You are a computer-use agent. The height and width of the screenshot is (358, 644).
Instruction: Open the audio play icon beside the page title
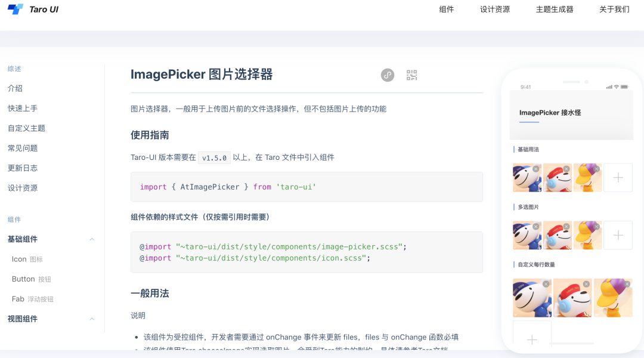(387, 75)
